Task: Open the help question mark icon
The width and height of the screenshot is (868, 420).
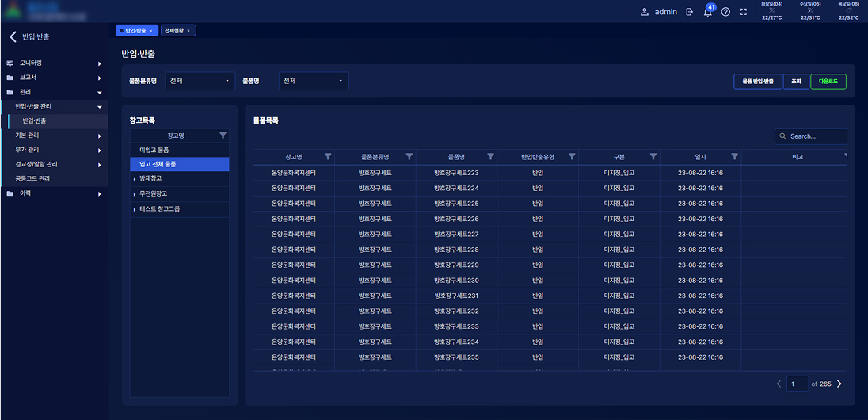Action: [725, 12]
